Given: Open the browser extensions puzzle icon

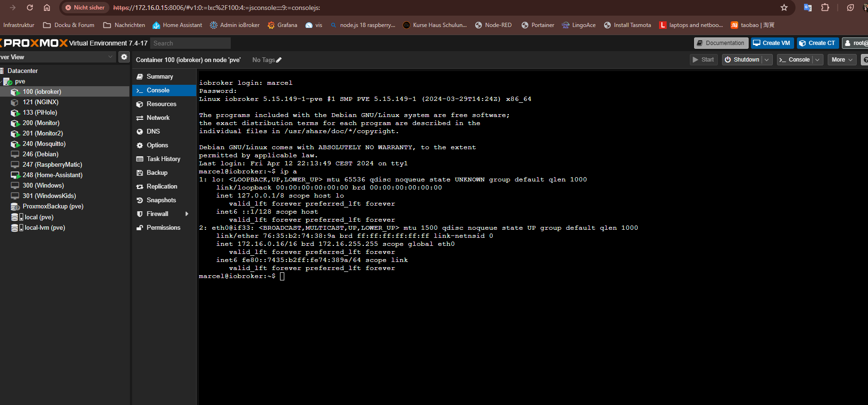Looking at the screenshot, I should [825, 8].
